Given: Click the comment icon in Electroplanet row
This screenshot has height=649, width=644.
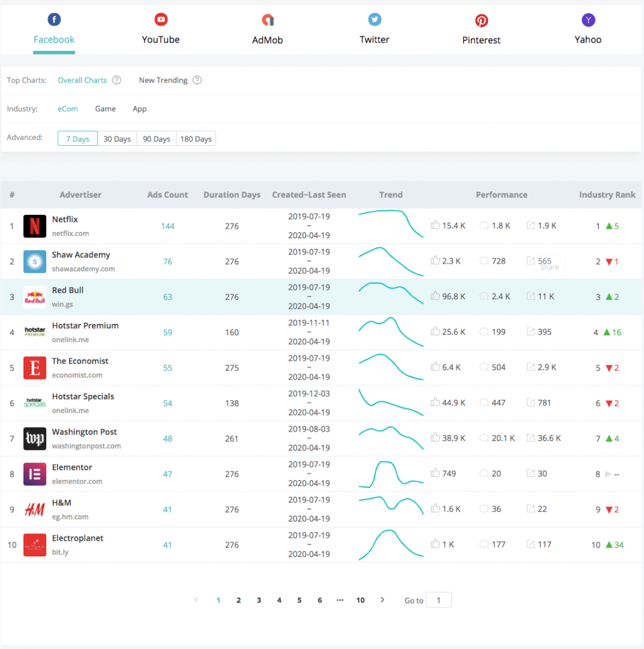Looking at the screenshot, I should [484, 544].
